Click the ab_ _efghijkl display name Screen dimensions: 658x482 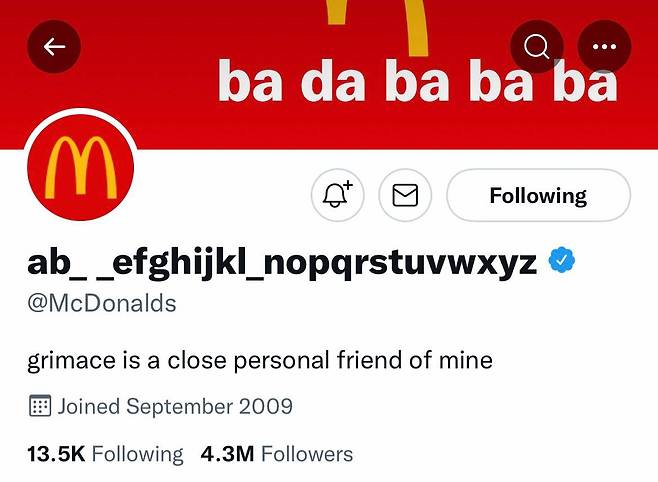(x=282, y=263)
